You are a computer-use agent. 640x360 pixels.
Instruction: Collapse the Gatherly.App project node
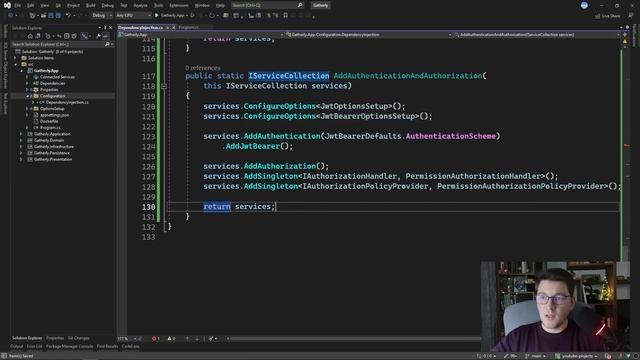point(22,71)
